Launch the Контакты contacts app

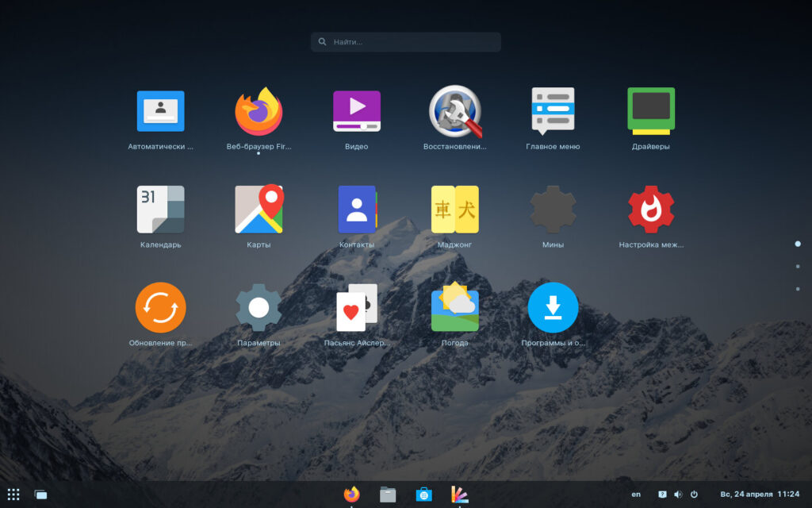(x=356, y=210)
